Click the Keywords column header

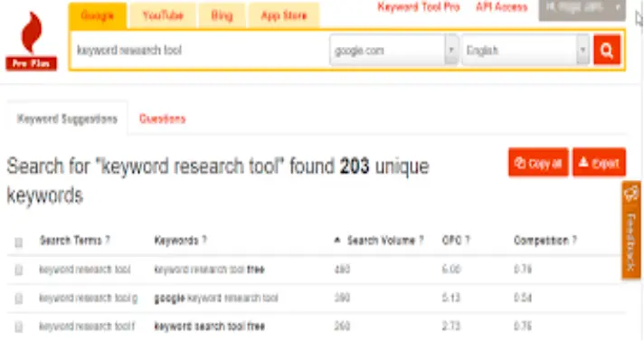pyautogui.click(x=181, y=241)
